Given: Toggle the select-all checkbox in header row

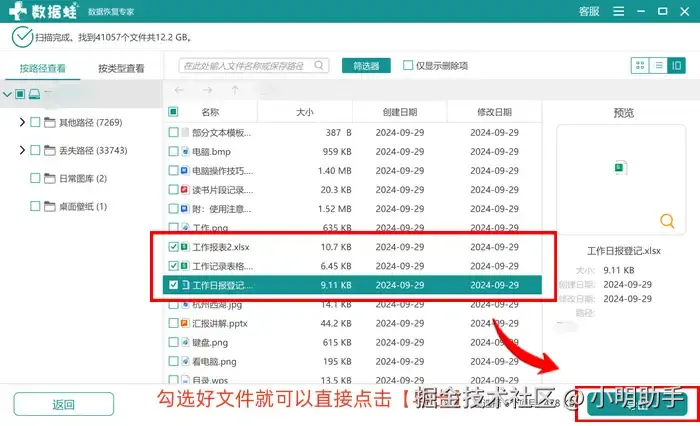Looking at the screenshot, I should (x=173, y=112).
